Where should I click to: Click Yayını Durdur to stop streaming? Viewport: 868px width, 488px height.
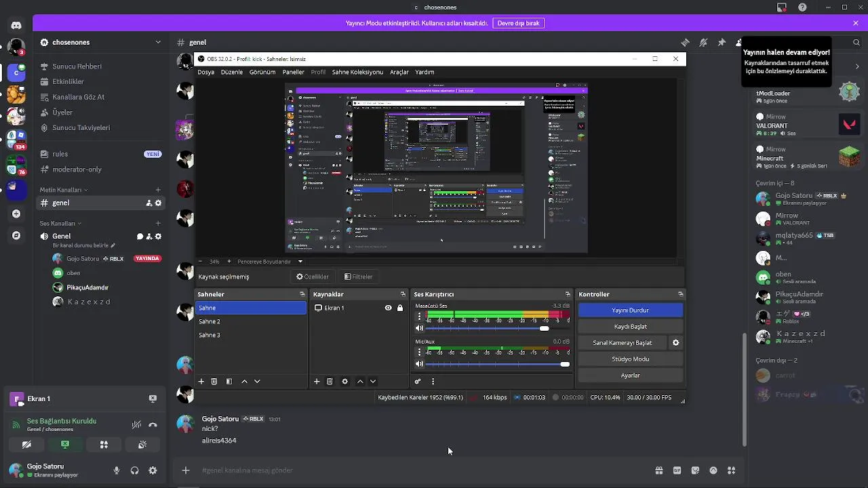630,310
